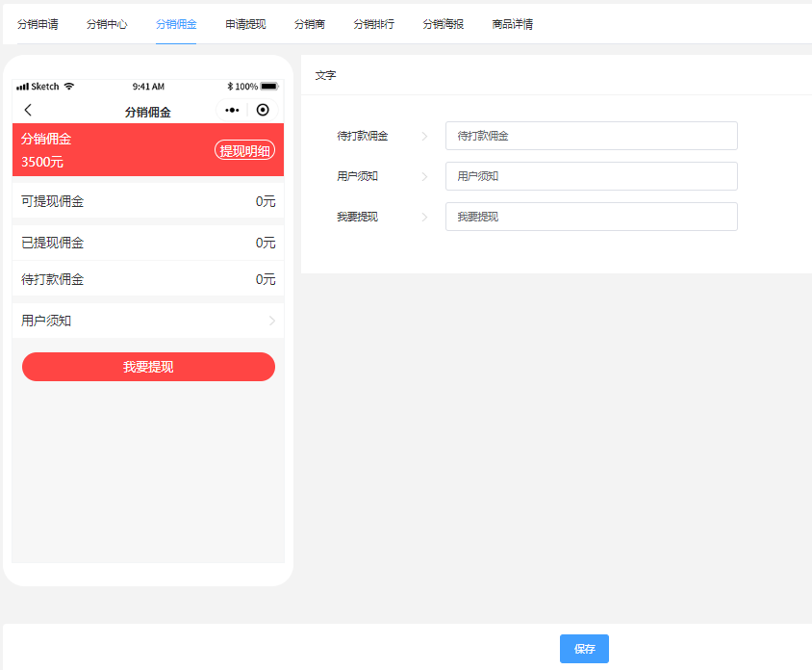Screen dimensions: 812x670
Task: Focus the 用户须知 text input field
Action: [x=592, y=176]
